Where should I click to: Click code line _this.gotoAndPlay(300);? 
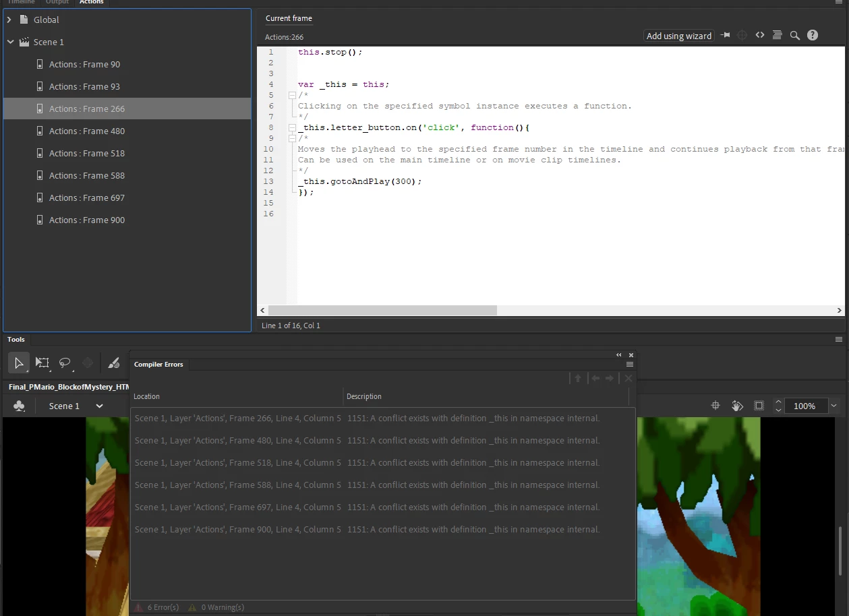point(360,181)
